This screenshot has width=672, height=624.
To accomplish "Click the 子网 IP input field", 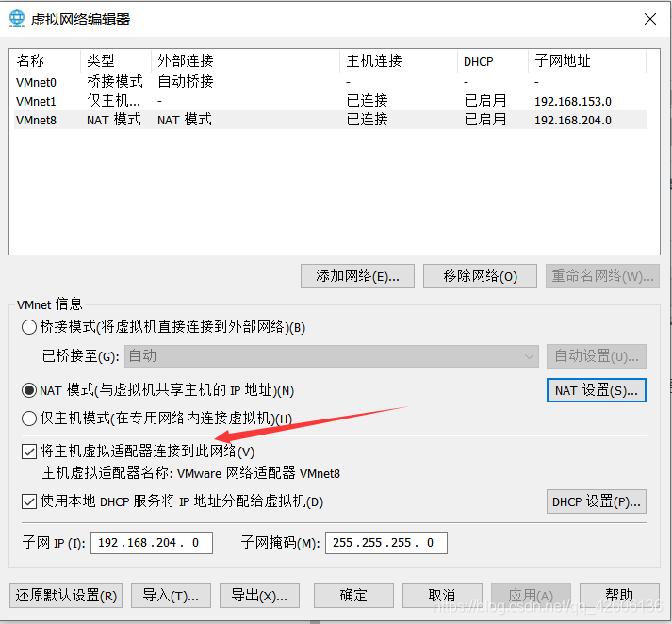I will coord(152,543).
